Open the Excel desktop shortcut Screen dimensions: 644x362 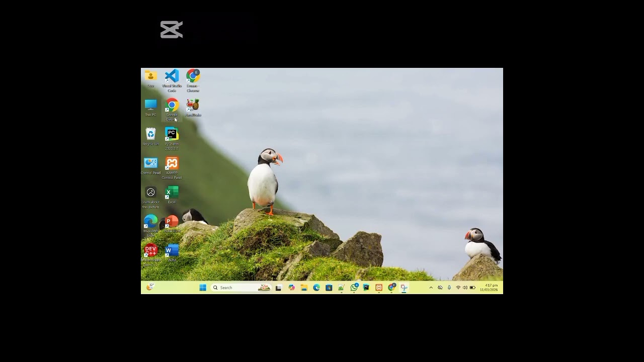click(x=172, y=195)
